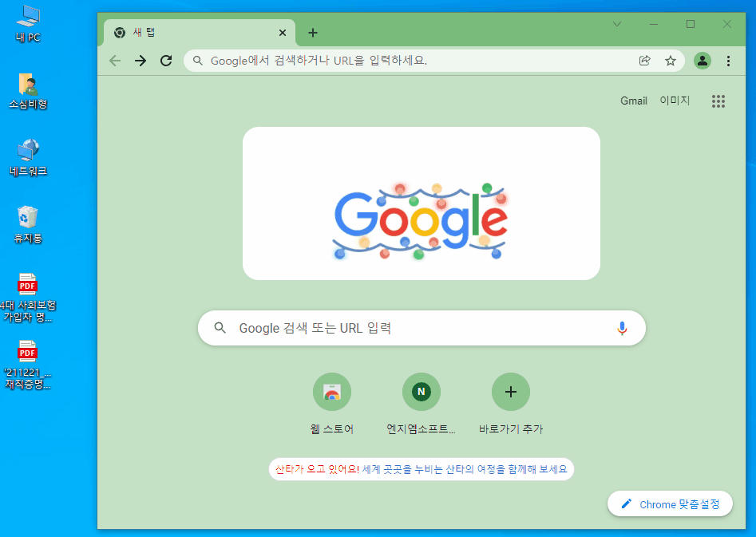
Task: Open the 이미지 link
Action: pyautogui.click(x=675, y=101)
